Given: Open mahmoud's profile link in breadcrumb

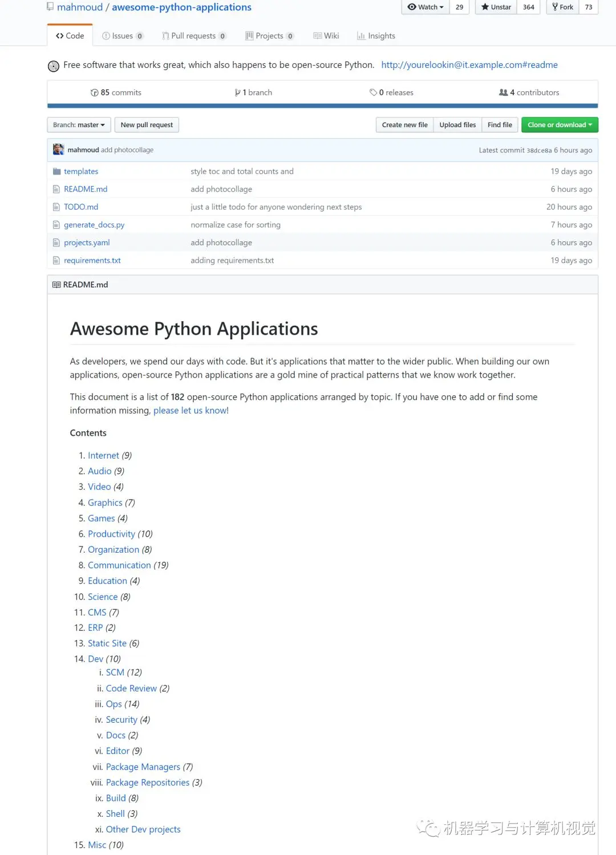Looking at the screenshot, I should (x=80, y=7).
